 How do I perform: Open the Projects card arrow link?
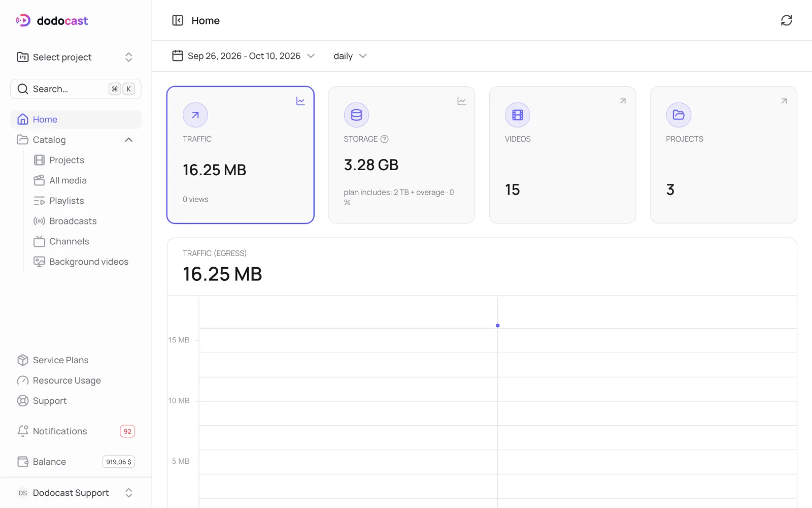click(x=784, y=101)
